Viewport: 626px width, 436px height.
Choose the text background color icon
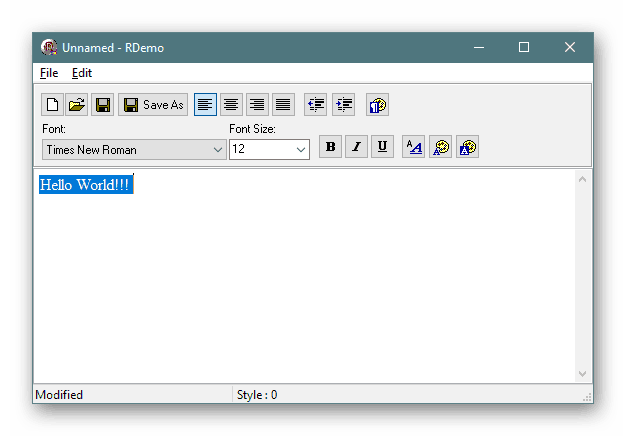tap(468, 147)
